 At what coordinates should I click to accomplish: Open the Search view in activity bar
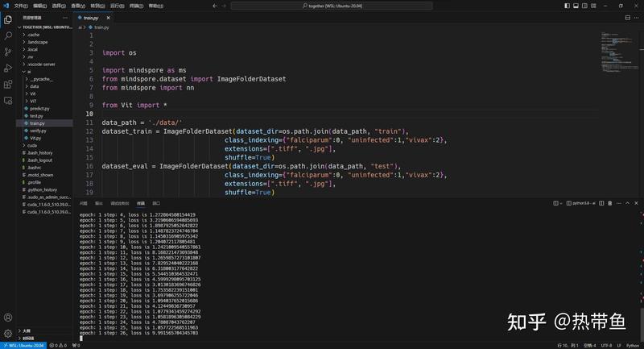tap(8, 35)
